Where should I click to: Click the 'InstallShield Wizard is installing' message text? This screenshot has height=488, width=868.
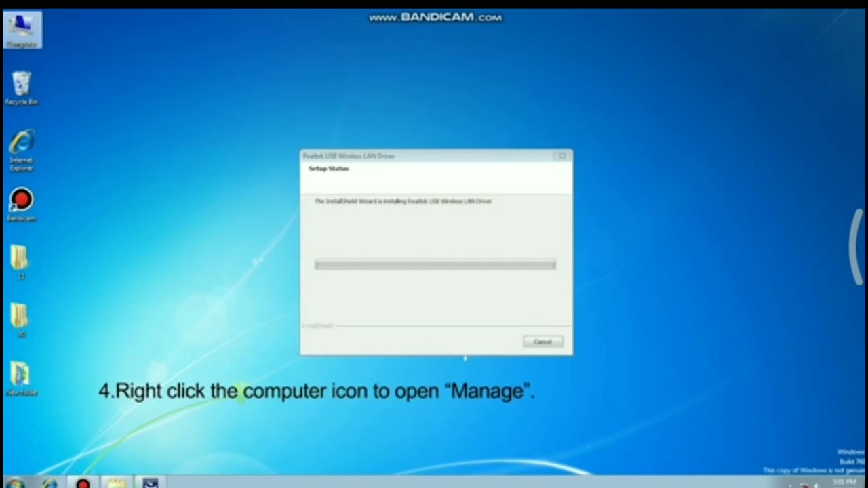tap(403, 201)
